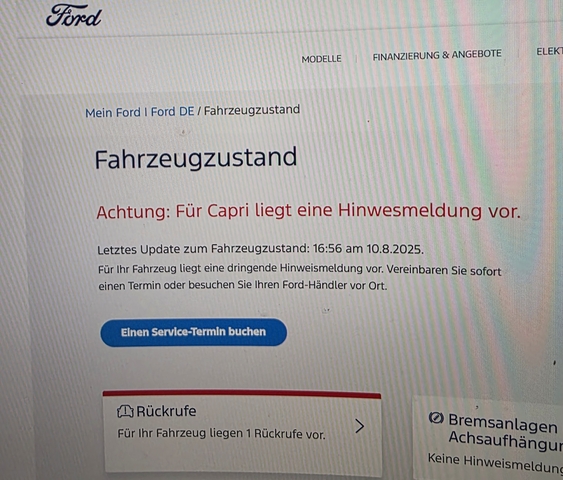
Task: Click the red Achtung warning headline
Action: pos(308,211)
